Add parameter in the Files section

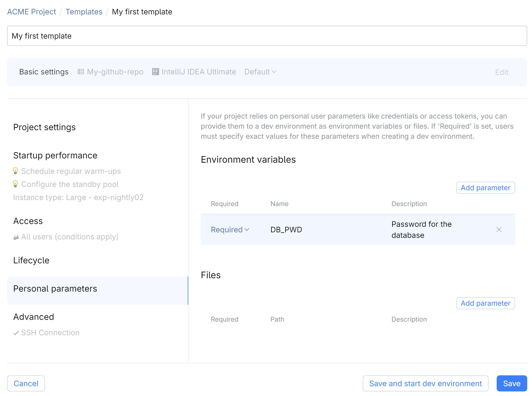tap(485, 303)
